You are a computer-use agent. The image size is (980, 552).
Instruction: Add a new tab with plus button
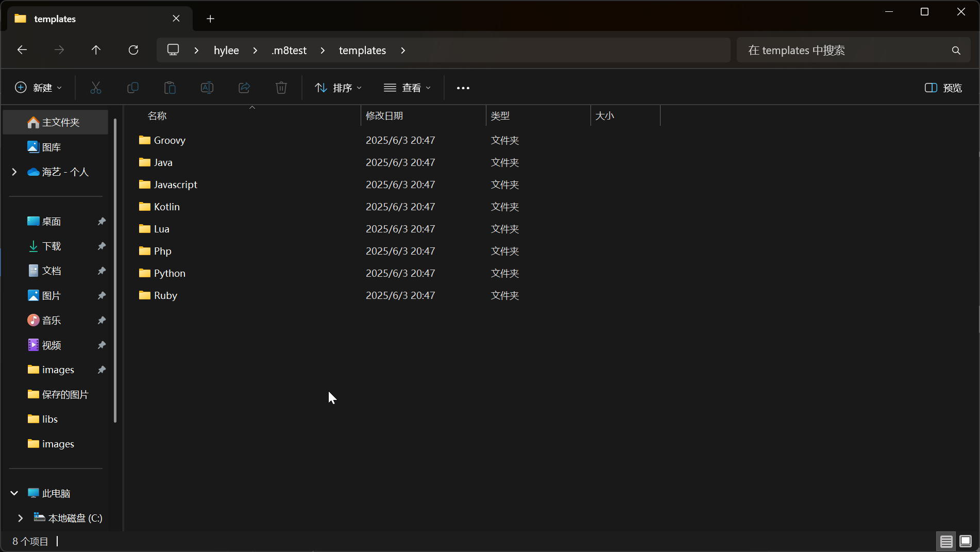click(x=210, y=19)
